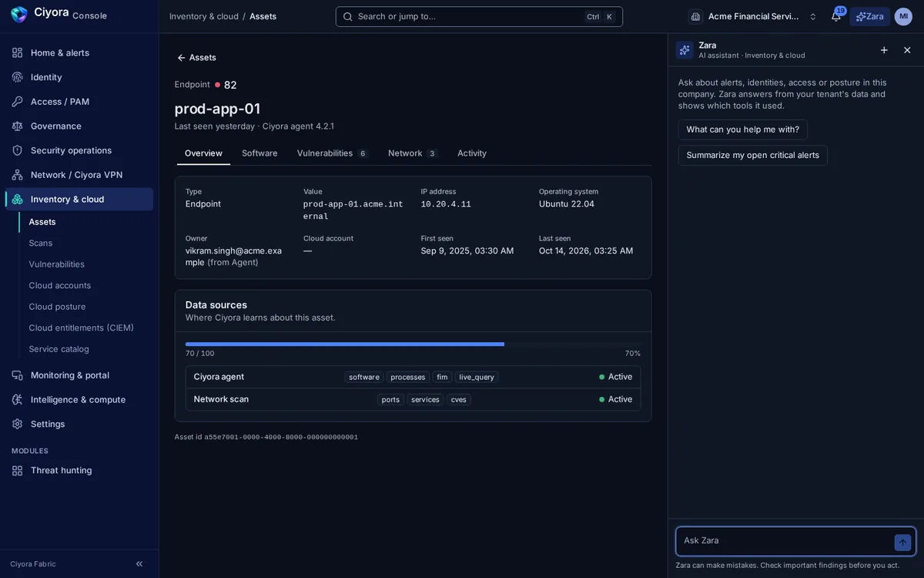The image size is (924, 578).
Task: Open the Acme Financial Services tenant switcher
Action: click(x=753, y=16)
